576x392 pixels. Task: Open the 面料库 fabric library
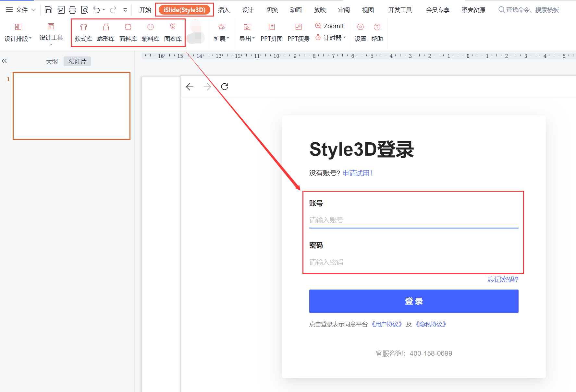click(x=128, y=33)
